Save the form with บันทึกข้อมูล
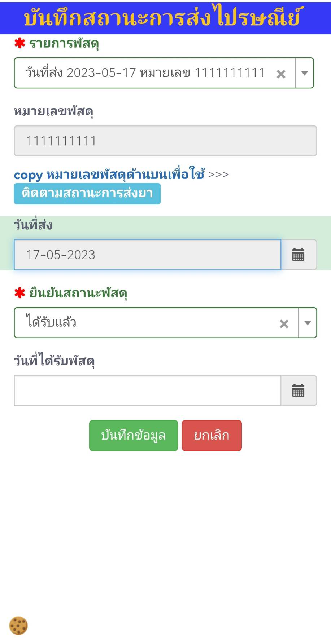 134,436
